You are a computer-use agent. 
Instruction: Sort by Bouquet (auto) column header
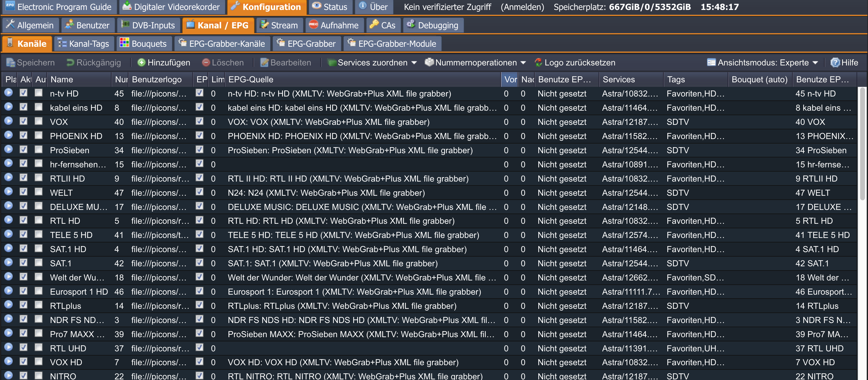pos(760,80)
